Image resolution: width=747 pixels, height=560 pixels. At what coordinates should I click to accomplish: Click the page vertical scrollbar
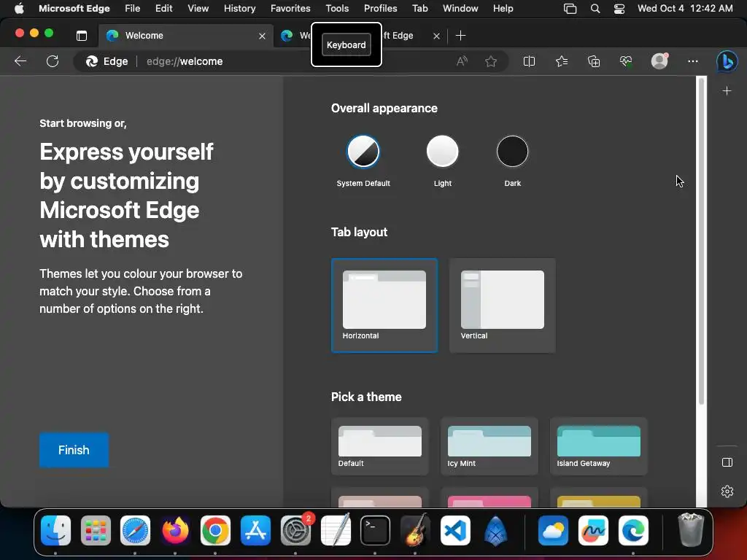701,243
